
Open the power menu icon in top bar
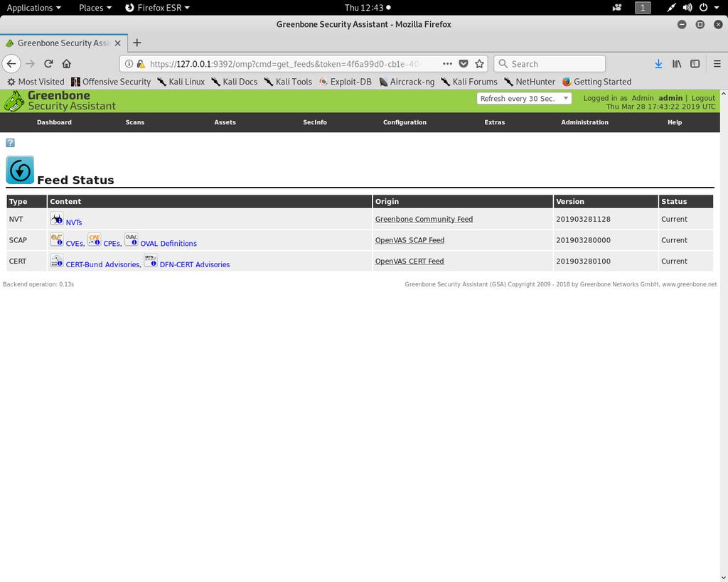[703, 7]
